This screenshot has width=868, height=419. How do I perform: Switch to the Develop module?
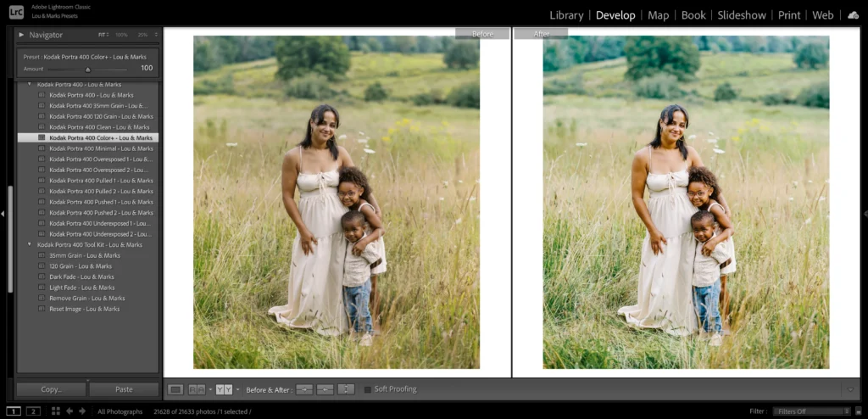(x=615, y=15)
